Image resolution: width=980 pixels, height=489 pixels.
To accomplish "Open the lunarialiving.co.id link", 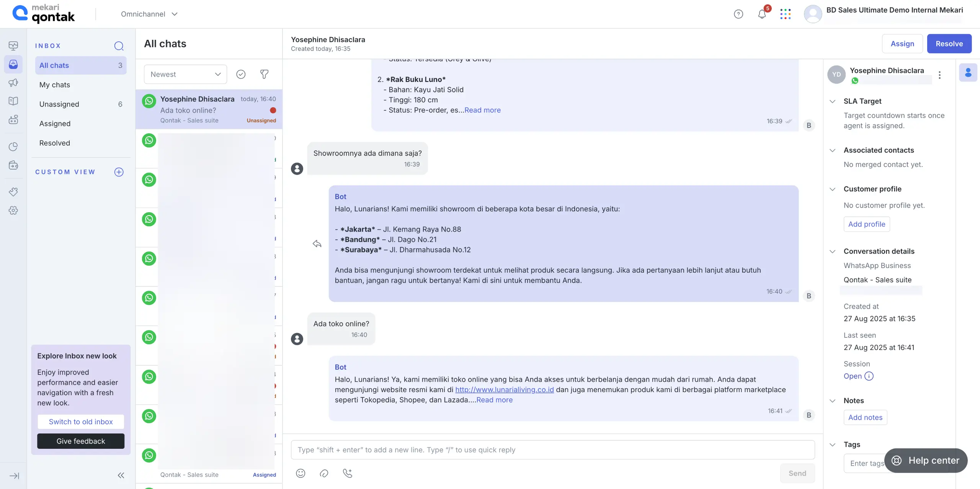I will tap(504, 389).
